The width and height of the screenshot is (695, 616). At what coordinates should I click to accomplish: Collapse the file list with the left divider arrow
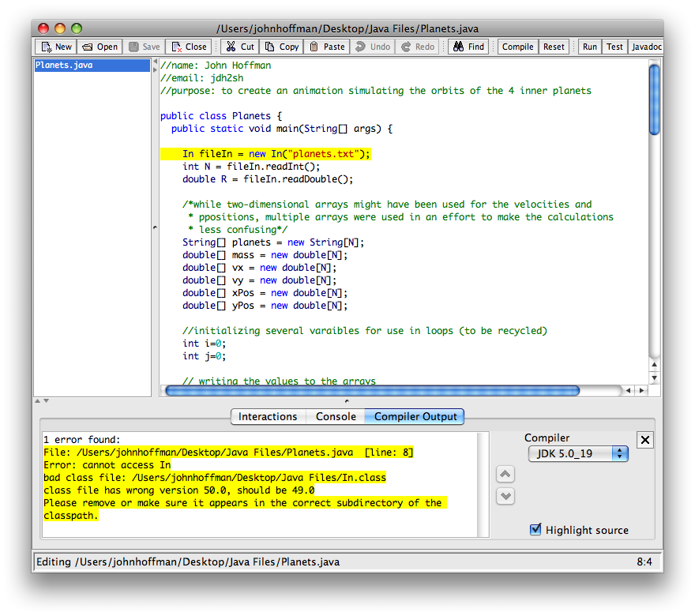155,62
